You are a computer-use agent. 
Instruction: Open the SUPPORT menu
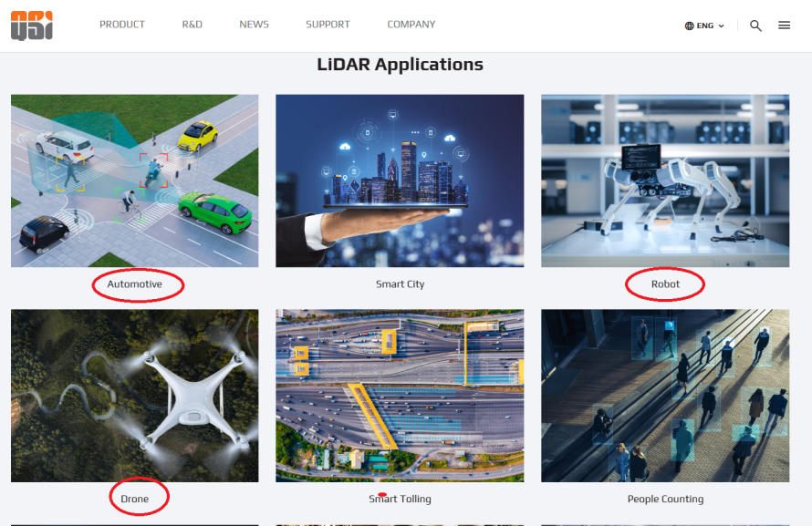pos(328,25)
